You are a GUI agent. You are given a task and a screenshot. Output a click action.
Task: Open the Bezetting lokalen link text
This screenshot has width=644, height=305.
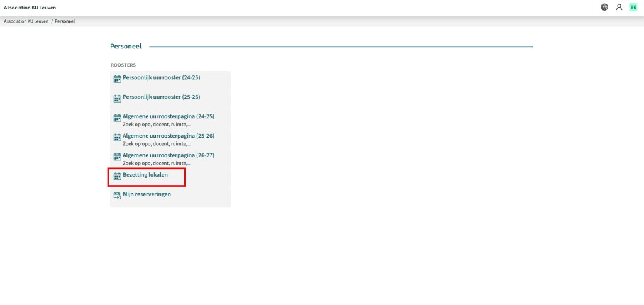[x=145, y=175]
